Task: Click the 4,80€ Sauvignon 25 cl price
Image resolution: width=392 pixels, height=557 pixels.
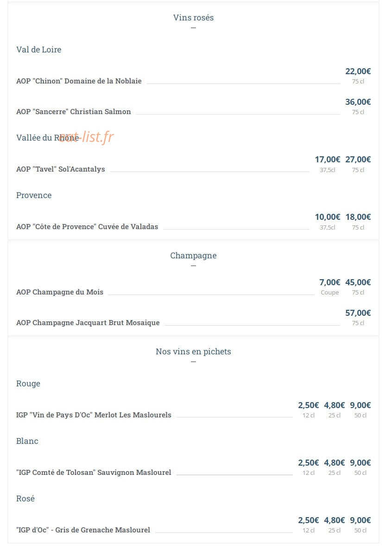Action: [334, 463]
